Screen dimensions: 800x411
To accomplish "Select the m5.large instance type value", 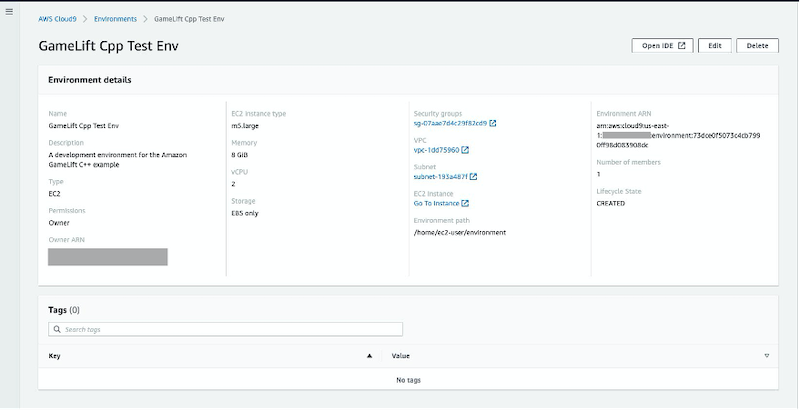I will point(245,125).
